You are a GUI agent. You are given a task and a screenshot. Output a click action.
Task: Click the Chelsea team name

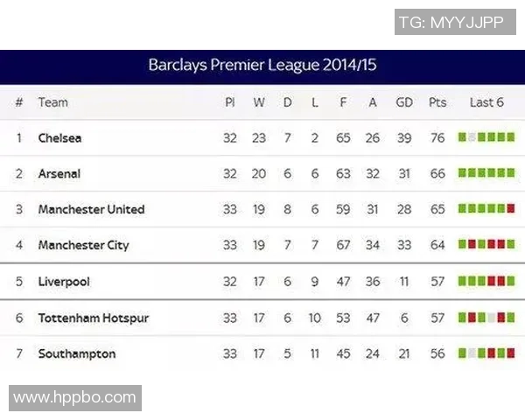(x=59, y=138)
